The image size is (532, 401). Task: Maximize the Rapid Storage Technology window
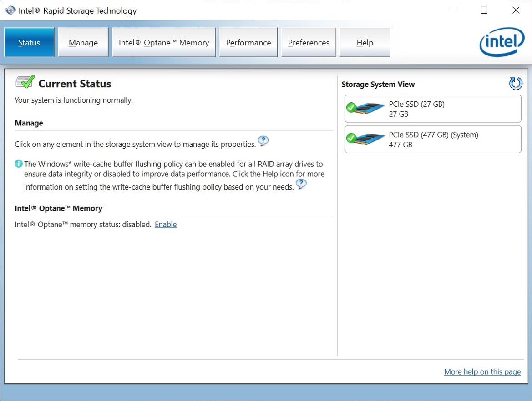tap(484, 10)
